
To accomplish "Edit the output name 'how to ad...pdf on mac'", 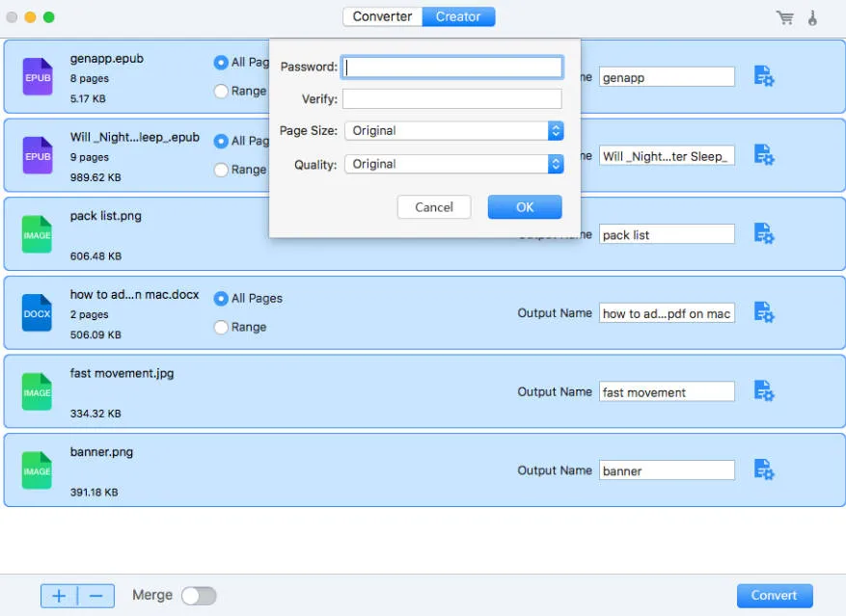I will (x=667, y=313).
